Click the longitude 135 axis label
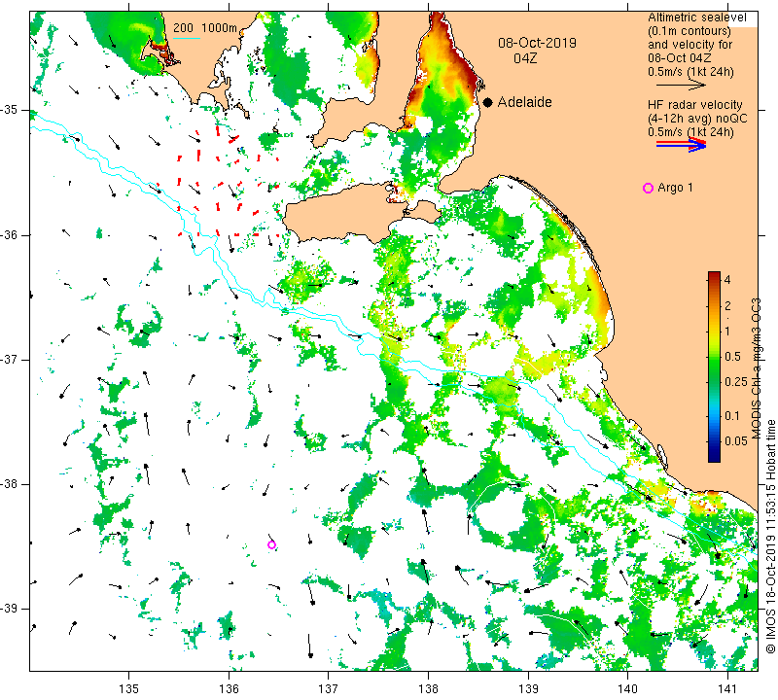778x700 pixels. [x=129, y=689]
